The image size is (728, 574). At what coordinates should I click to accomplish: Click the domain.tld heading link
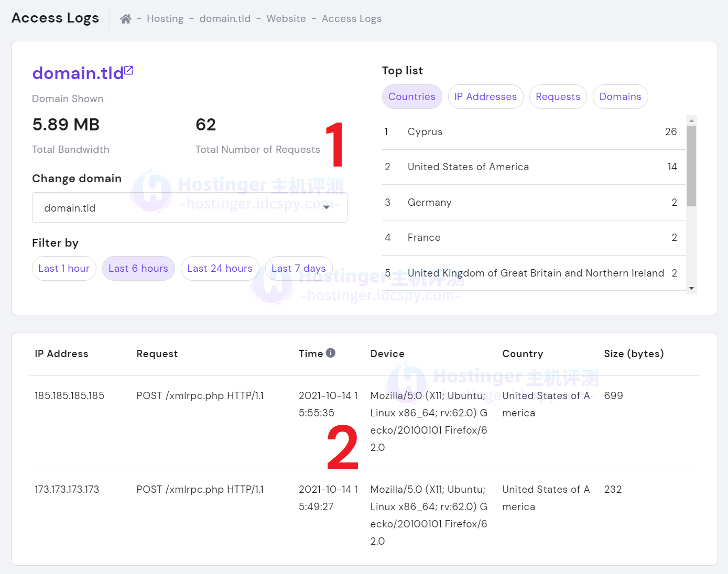78,73
